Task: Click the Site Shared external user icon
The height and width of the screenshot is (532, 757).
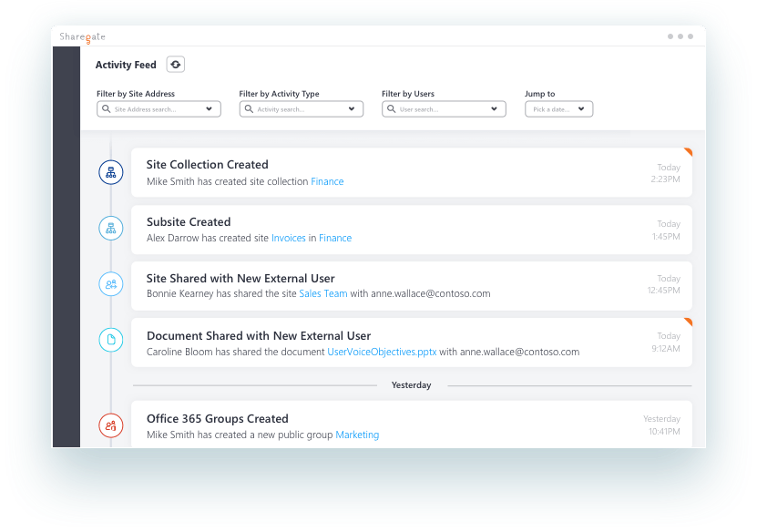Action: point(111,284)
